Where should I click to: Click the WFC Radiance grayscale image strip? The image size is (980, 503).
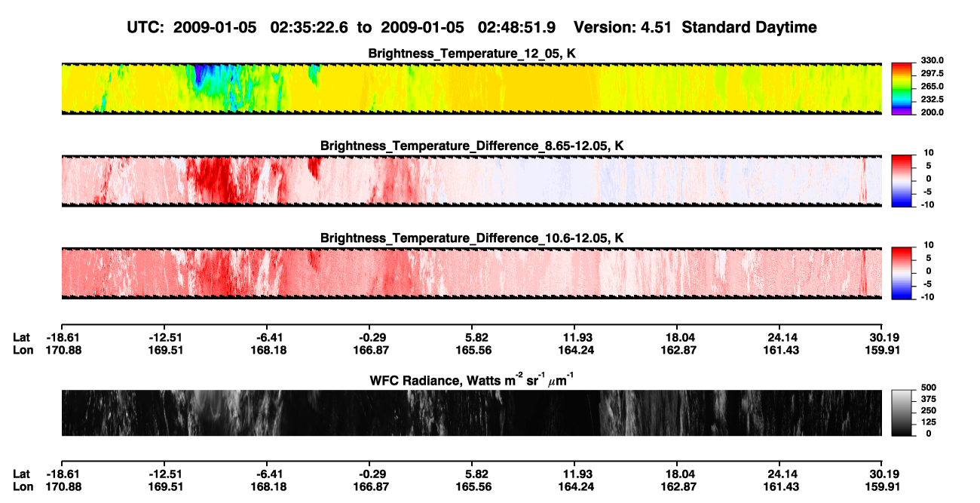(x=471, y=413)
